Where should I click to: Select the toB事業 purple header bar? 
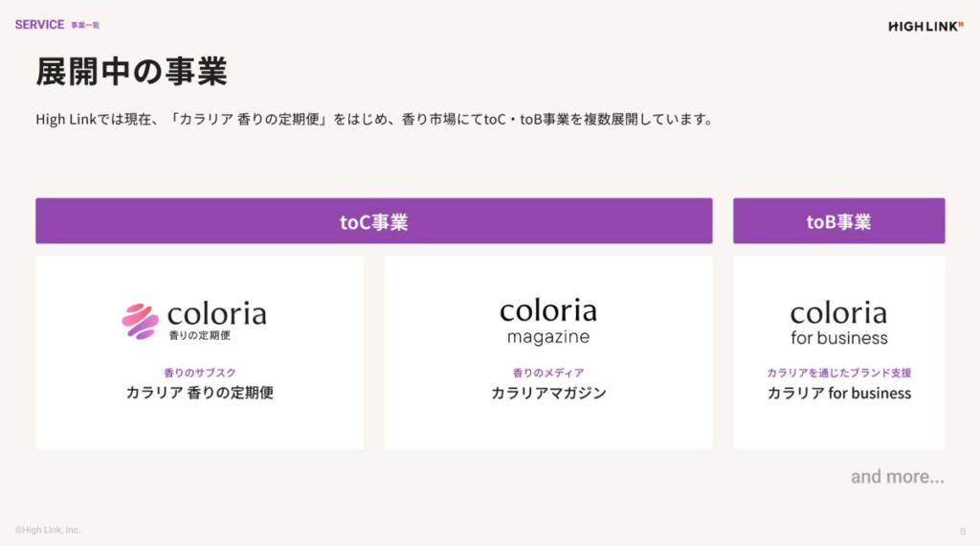(x=838, y=221)
